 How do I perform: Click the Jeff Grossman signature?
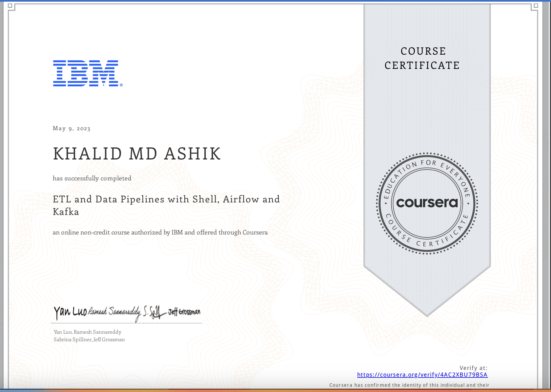click(x=184, y=312)
